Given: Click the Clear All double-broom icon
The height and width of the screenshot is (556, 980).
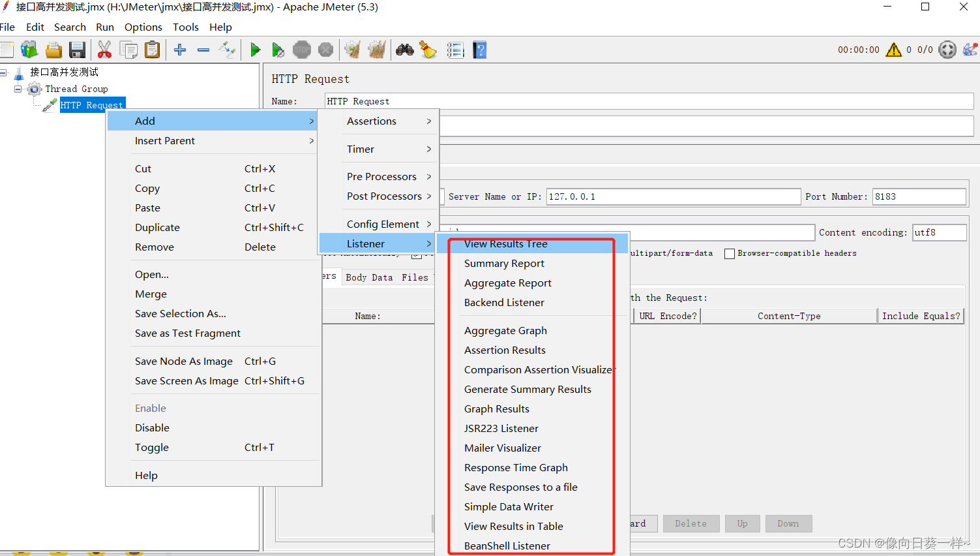Looking at the screenshot, I should (377, 50).
